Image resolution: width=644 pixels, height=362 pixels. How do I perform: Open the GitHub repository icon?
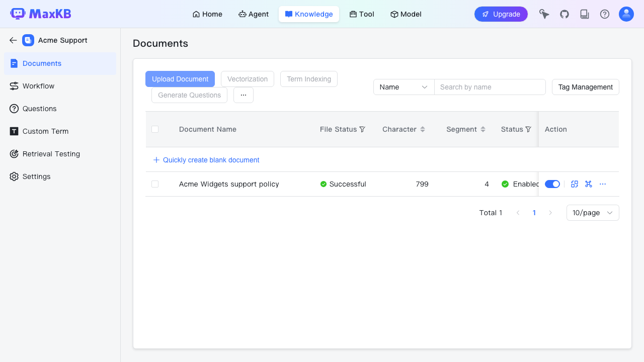565,14
